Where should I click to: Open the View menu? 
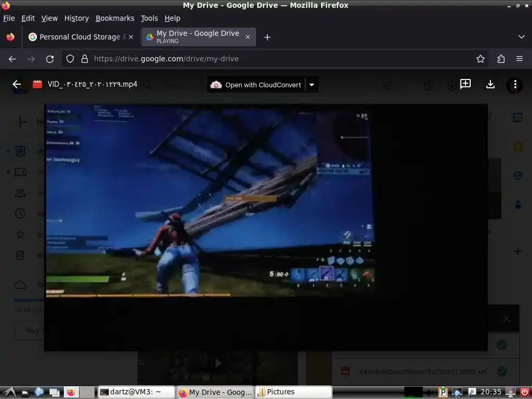pyautogui.click(x=49, y=18)
